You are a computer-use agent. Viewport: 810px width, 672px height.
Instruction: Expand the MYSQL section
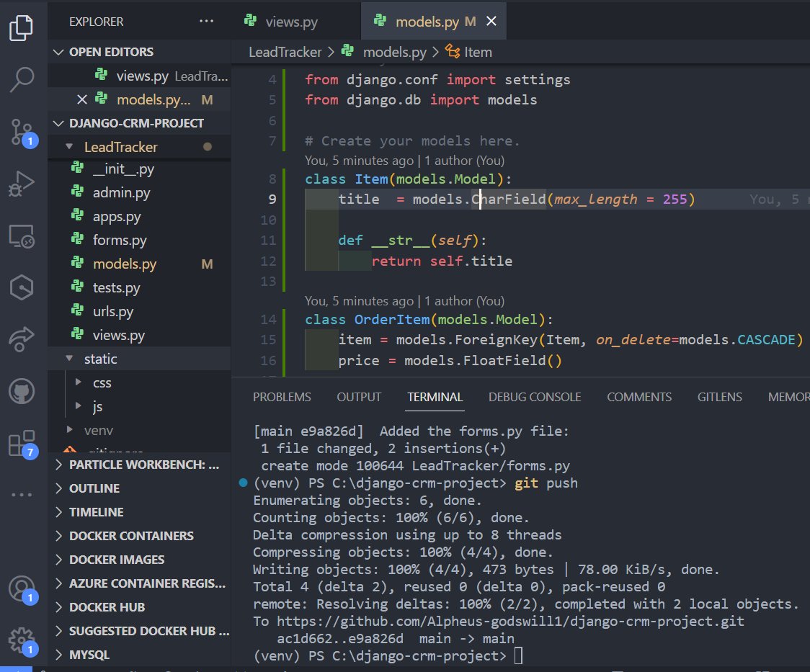tap(140, 655)
